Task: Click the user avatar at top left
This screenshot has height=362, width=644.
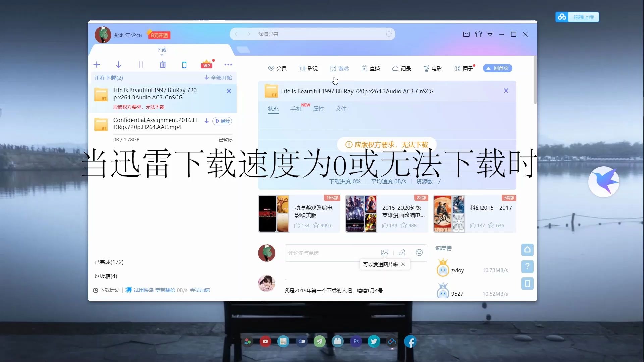Action: [103, 35]
